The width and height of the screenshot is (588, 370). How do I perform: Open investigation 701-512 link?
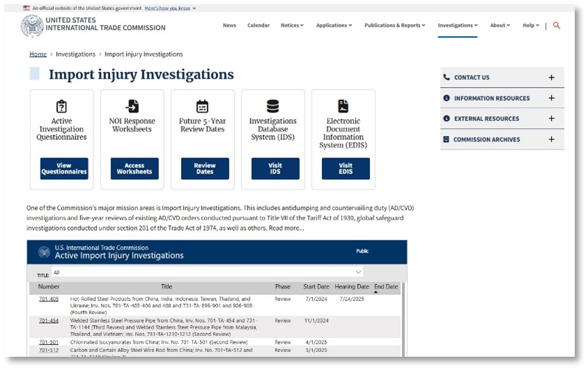pyautogui.click(x=49, y=350)
